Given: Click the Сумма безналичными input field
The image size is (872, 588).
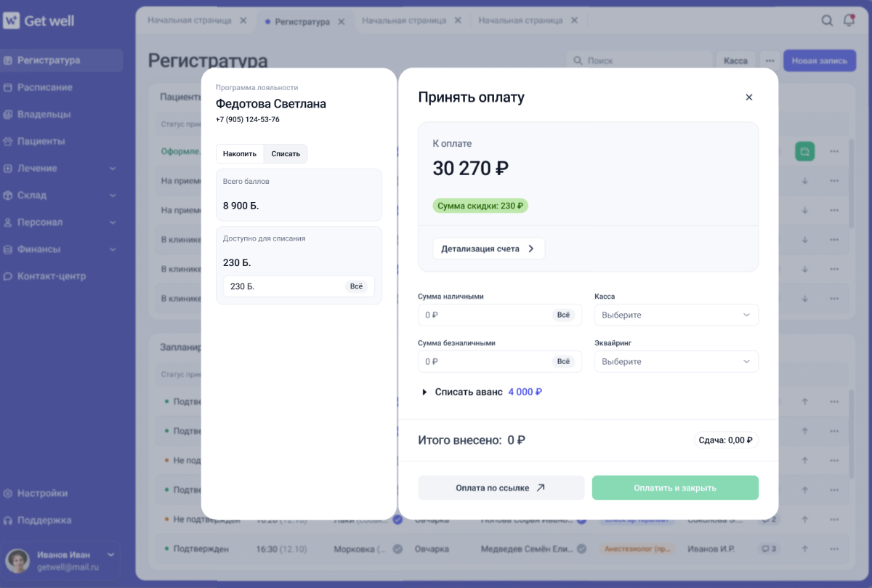Looking at the screenshot, I should 500,361.
